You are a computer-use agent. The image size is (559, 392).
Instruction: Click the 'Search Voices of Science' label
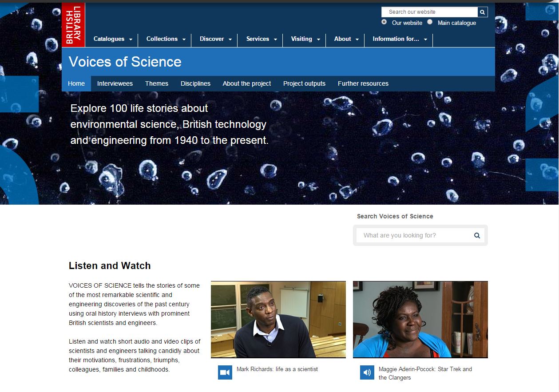395,217
